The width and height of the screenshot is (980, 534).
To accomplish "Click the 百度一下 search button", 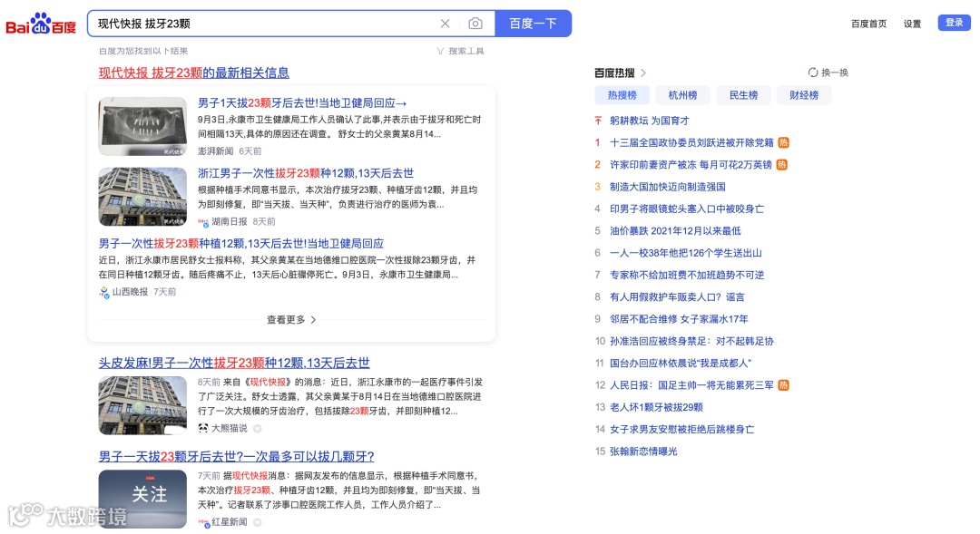I will click(x=534, y=24).
